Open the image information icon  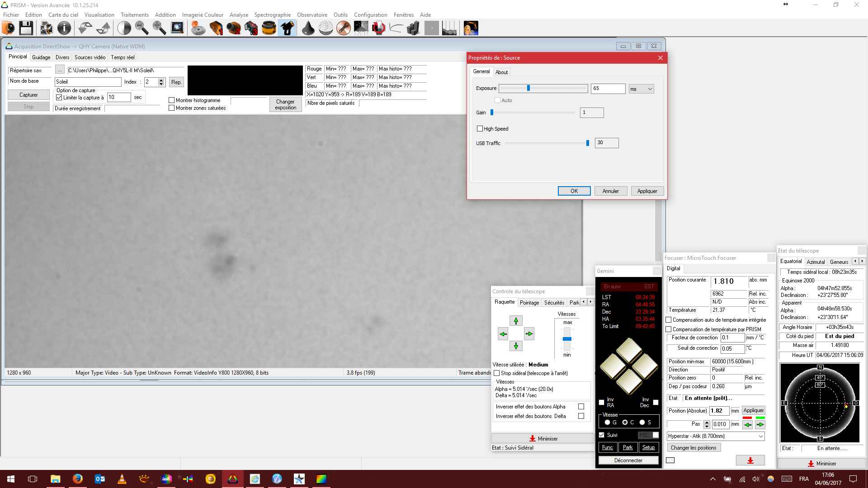64,28
